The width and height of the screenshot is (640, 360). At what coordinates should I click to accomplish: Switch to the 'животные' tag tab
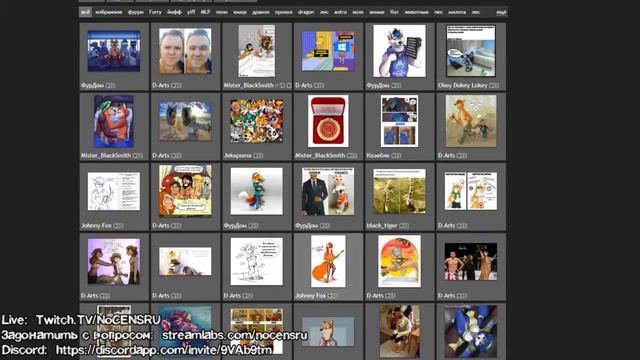click(x=416, y=12)
